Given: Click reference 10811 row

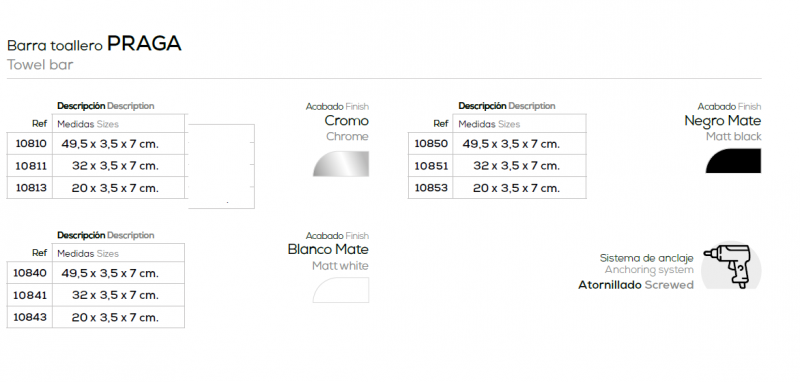Looking at the screenshot, I should click(95, 166).
